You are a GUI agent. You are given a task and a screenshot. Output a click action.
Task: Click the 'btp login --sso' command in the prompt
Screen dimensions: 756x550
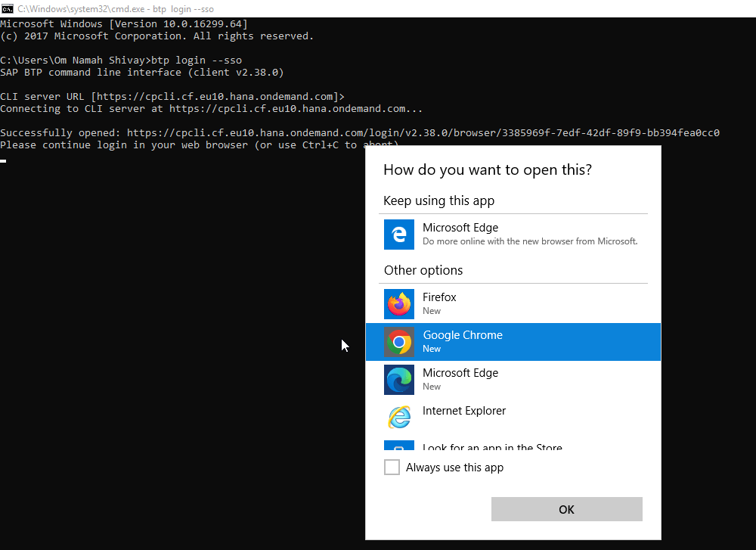[197, 61]
